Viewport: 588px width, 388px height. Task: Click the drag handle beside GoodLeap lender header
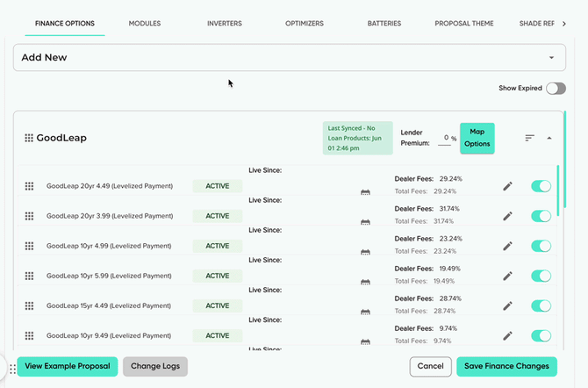(x=29, y=138)
